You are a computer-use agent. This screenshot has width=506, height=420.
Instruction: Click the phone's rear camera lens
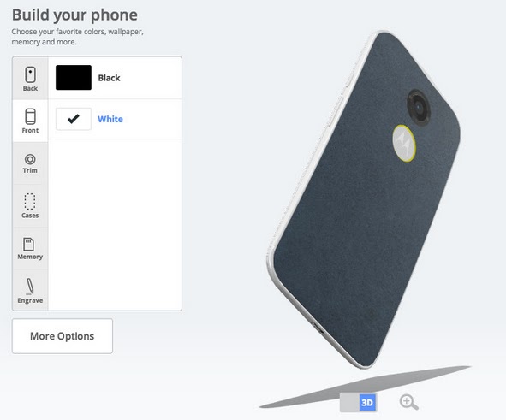pyautogui.click(x=419, y=107)
